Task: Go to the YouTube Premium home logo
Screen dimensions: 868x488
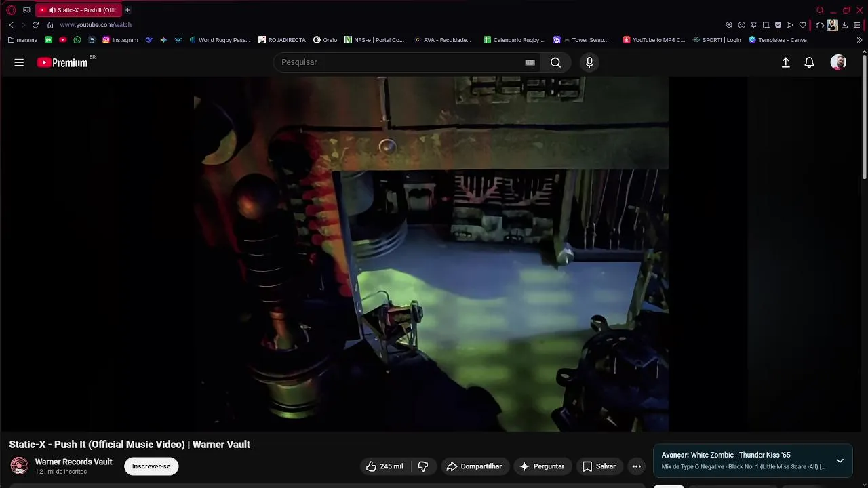Action: coord(62,62)
